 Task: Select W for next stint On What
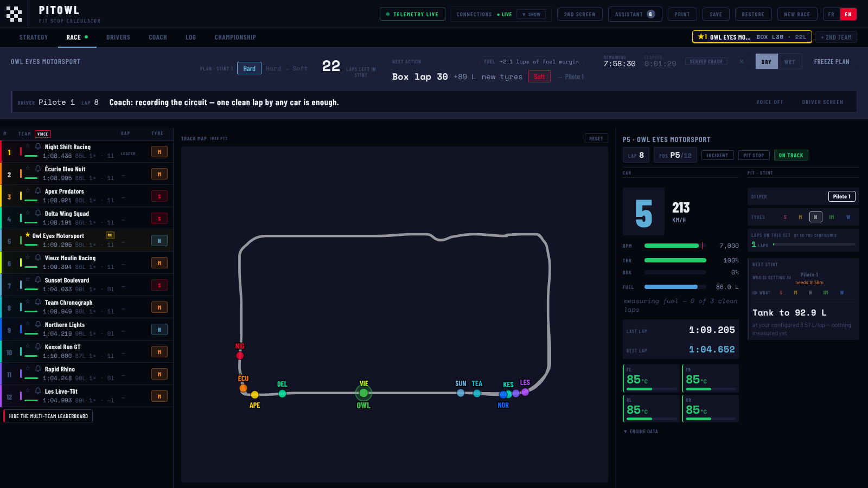tap(842, 293)
